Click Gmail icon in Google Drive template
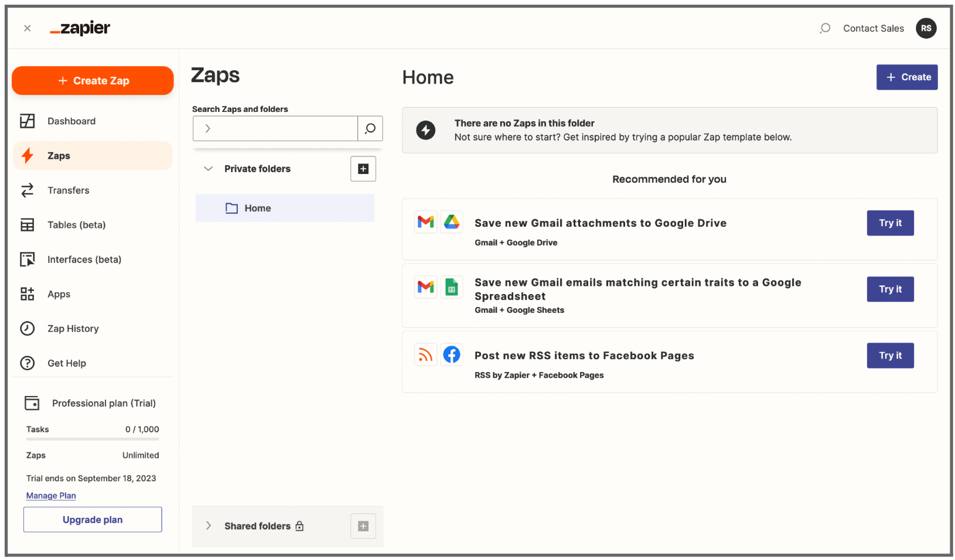Viewport: 955px width, 560px height. (x=426, y=222)
